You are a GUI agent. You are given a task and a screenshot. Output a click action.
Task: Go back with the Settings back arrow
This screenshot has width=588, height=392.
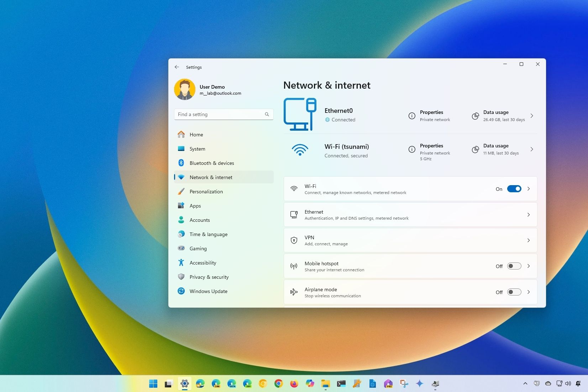(177, 67)
